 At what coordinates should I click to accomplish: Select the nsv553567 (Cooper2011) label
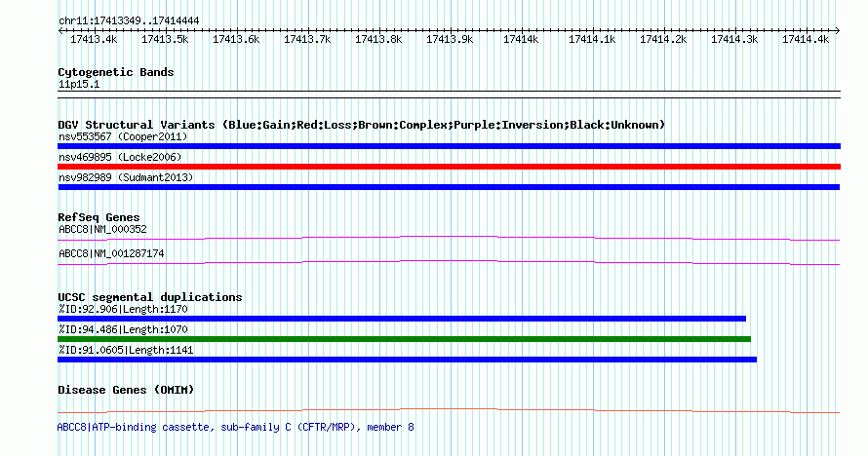tap(123, 137)
